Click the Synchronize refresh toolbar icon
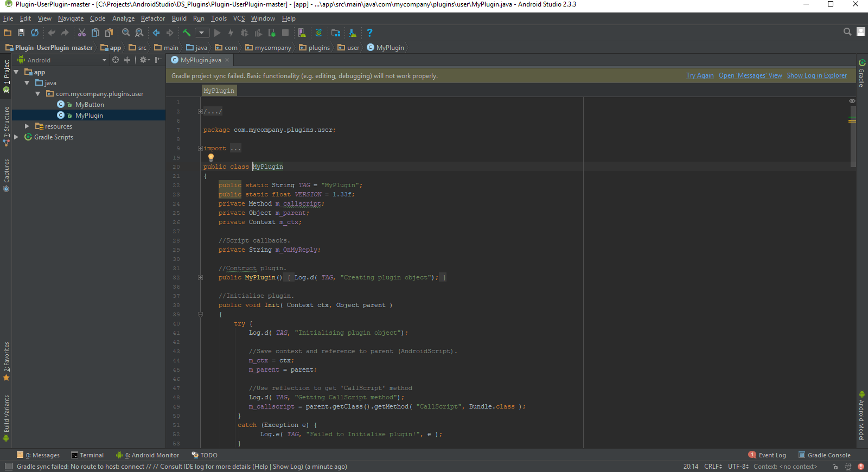The image size is (868, 472). [x=35, y=33]
